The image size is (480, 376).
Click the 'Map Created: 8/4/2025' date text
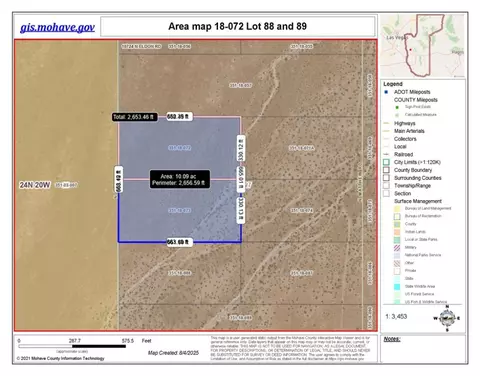click(x=173, y=353)
